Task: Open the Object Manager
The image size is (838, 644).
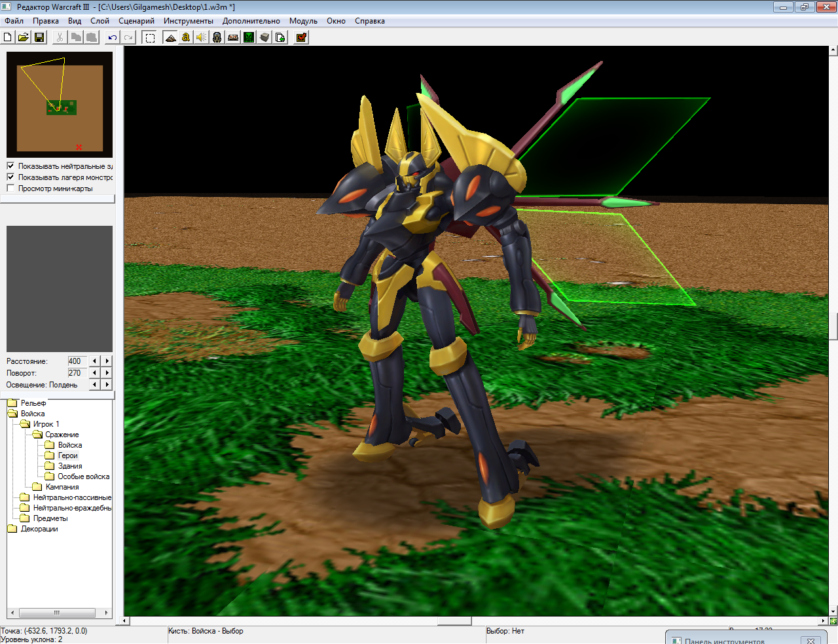Action: click(264, 37)
